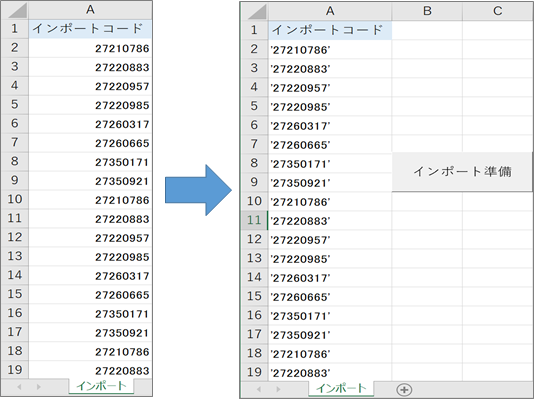Select row 4 header in right sheet

[x=254, y=87]
